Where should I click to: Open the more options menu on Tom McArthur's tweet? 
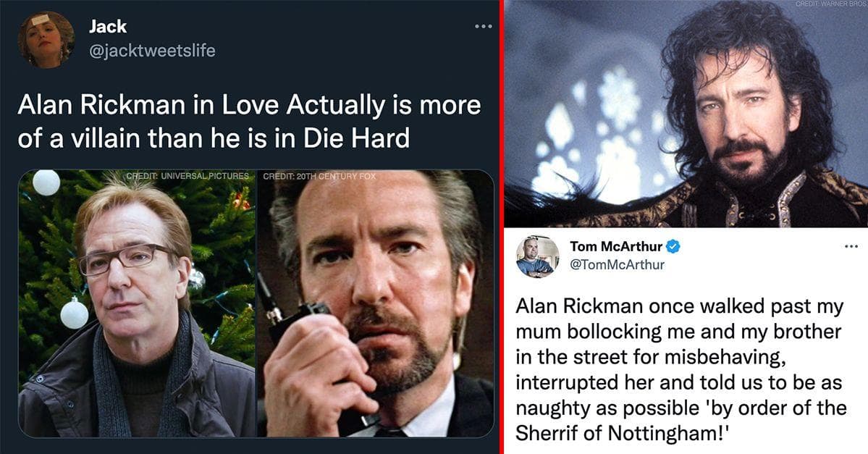(851, 247)
